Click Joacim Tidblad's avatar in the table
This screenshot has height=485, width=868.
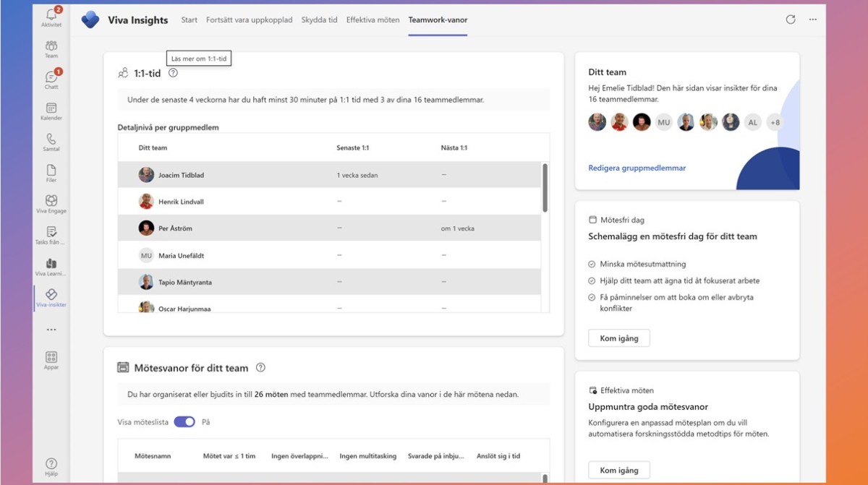tap(146, 175)
